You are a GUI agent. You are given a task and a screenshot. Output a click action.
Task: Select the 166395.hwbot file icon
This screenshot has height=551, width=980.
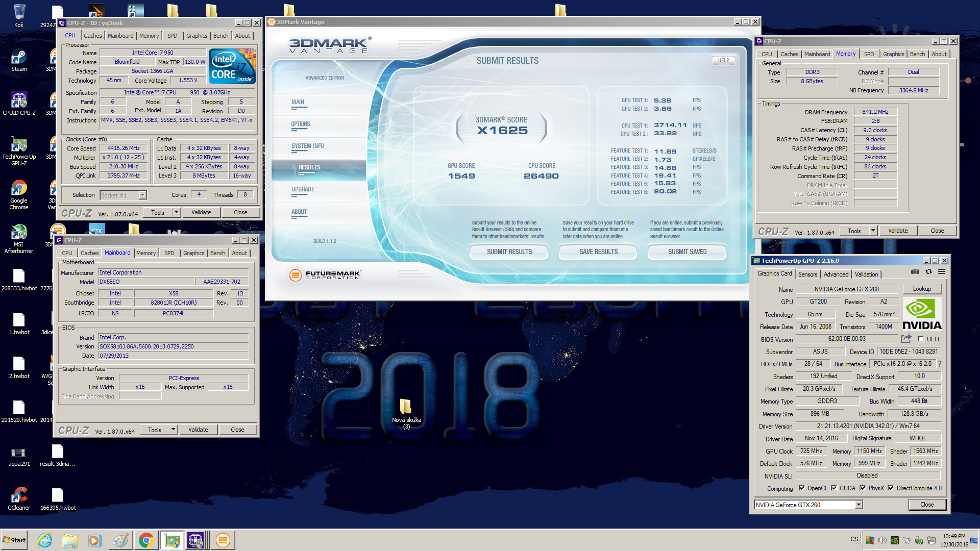pos(58,499)
